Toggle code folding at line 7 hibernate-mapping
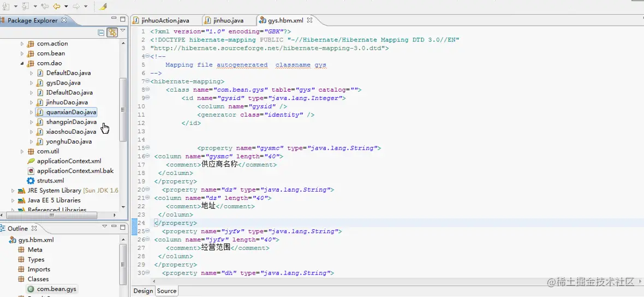 click(147, 81)
